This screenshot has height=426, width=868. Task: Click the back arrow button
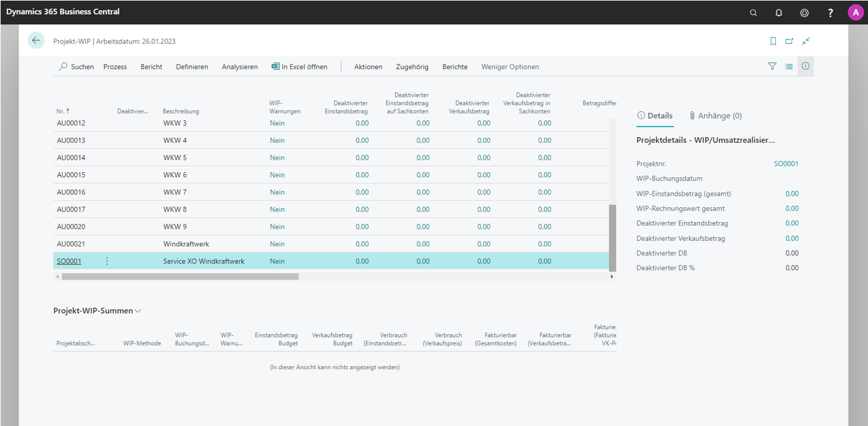point(36,41)
